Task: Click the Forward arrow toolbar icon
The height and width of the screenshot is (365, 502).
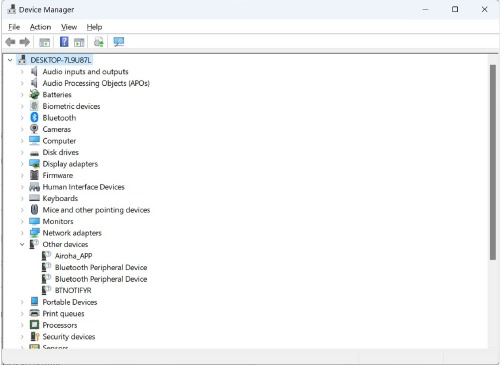Action: [25, 42]
